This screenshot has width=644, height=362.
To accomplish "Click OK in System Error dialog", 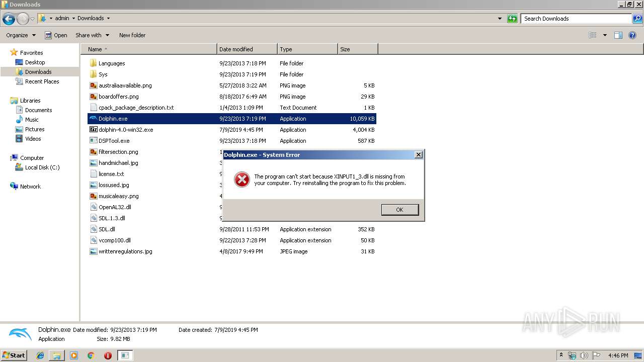I will point(400,210).
